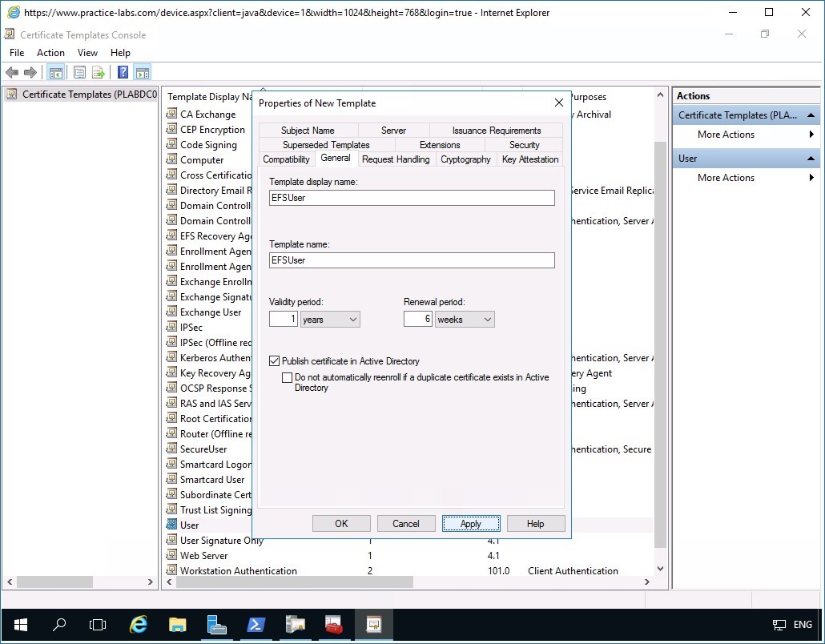Viewport: 825px width, 644px height.
Task: Open Internet Explorer from taskbar
Action: click(138, 625)
